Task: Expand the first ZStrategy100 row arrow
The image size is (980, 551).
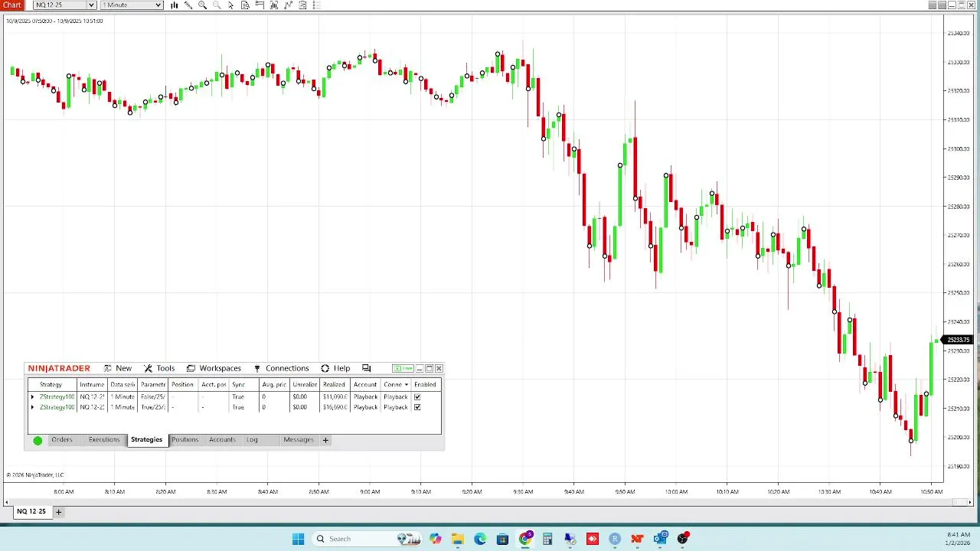Action: (x=32, y=397)
